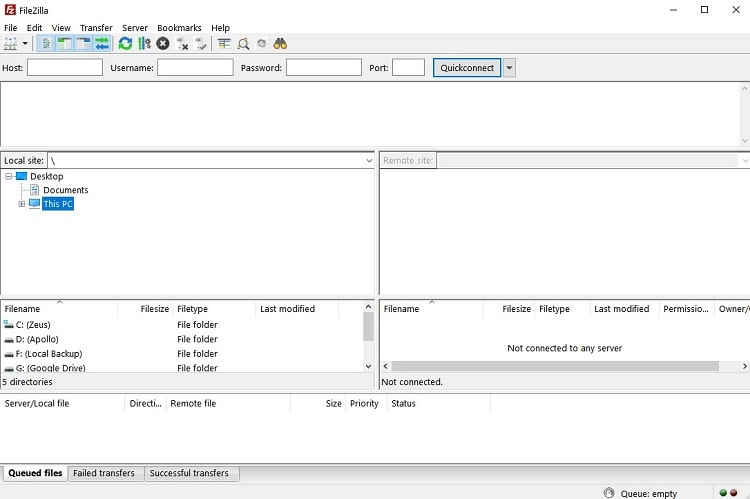
Task: Click the Disconnect from server icon
Action: [182, 44]
